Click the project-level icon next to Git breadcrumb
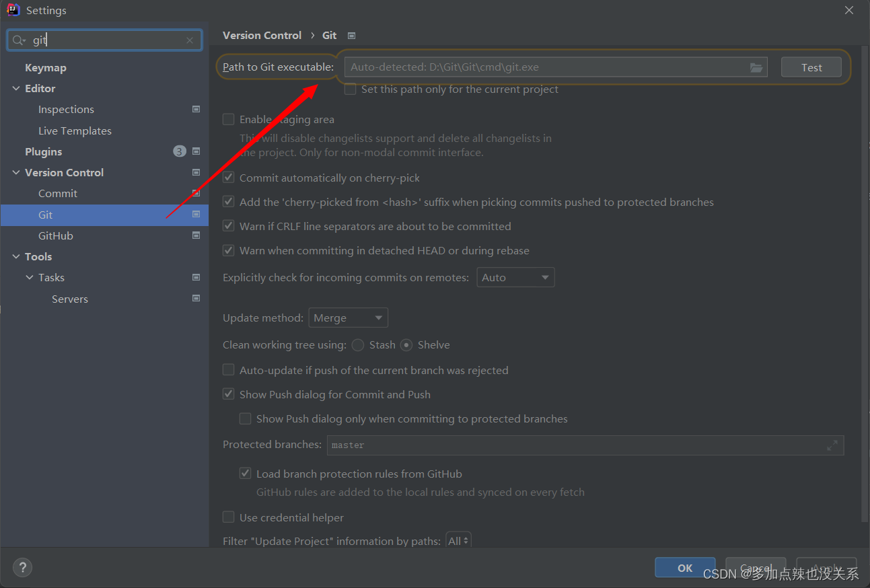Viewport: 870px width, 588px height. [351, 36]
